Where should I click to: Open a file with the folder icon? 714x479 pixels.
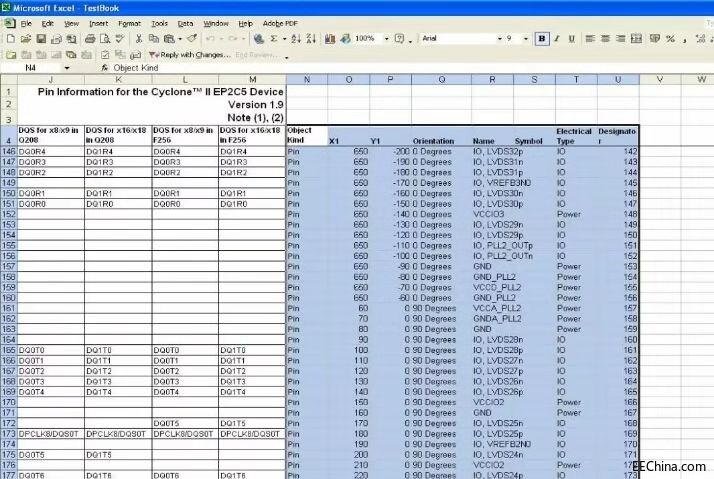(26, 39)
